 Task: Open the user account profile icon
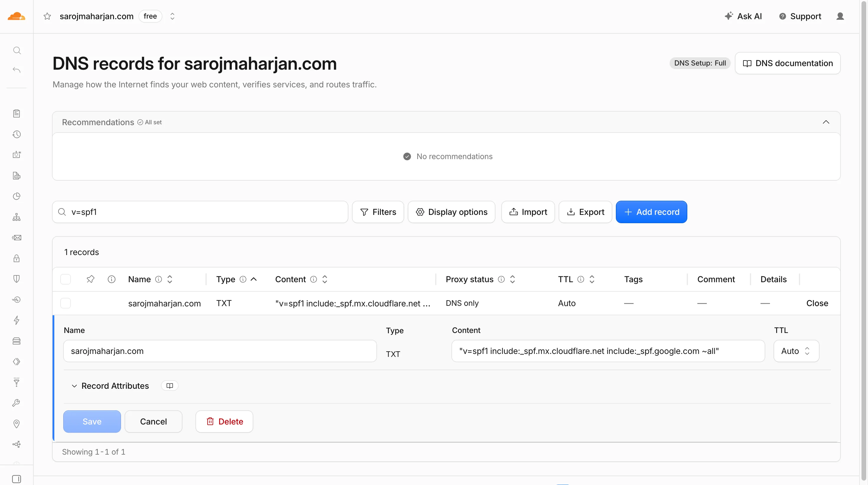840,16
